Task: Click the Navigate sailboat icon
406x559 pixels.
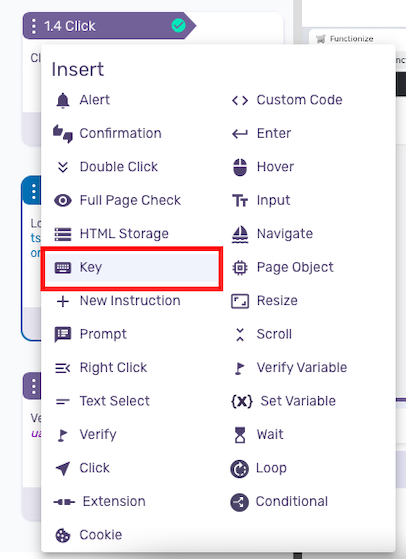Action: (x=240, y=234)
